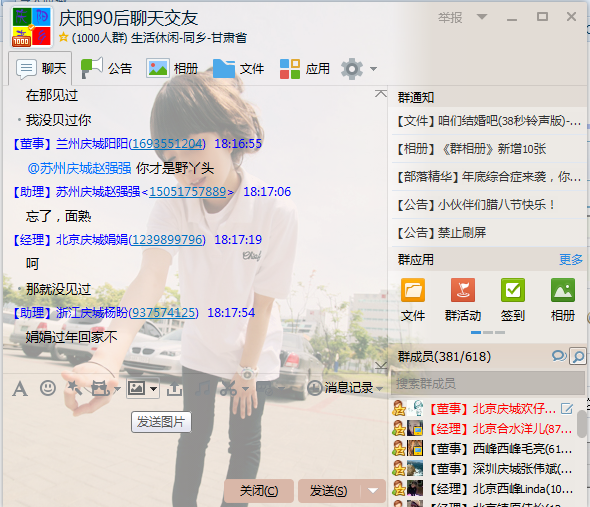Click the 关闭(C) button

[x=259, y=491]
